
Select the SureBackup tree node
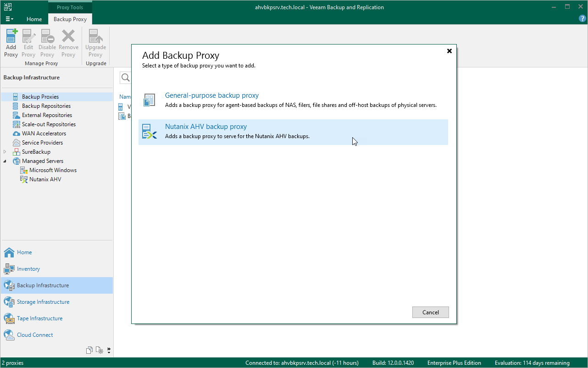[x=36, y=152]
